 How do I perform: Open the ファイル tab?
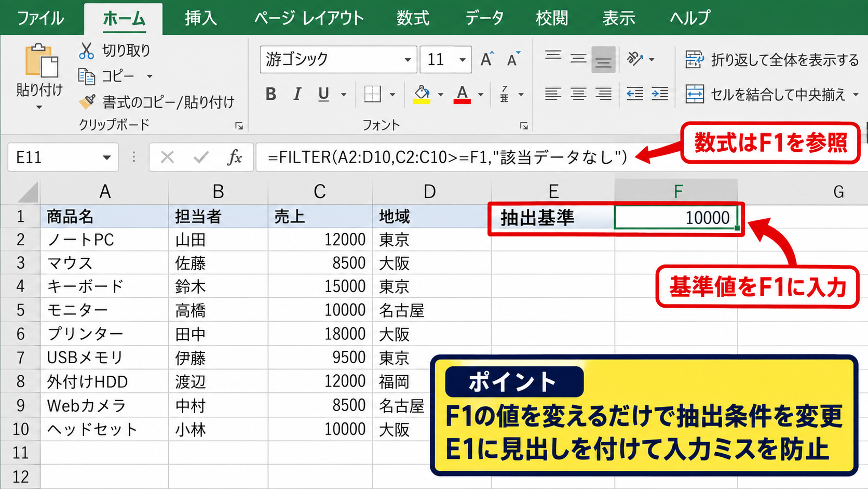click(x=40, y=18)
